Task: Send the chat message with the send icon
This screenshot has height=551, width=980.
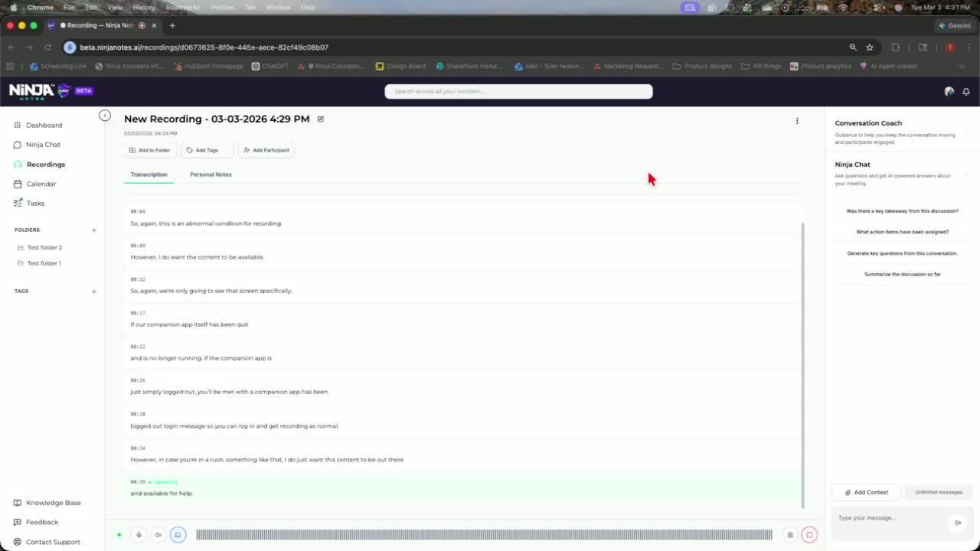Action: pyautogui.click(x=958, y=523)
